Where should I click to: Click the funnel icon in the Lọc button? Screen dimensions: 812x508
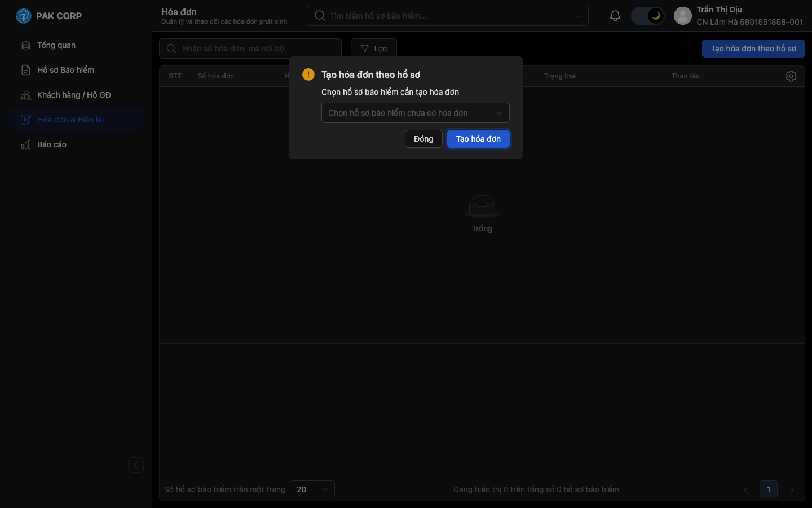(x=365, y=49)
